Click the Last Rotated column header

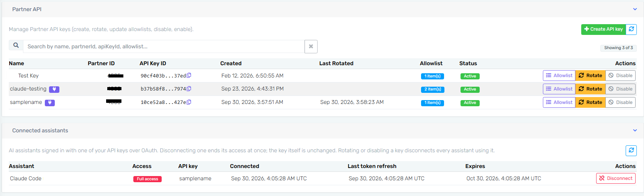click(336, 63)
